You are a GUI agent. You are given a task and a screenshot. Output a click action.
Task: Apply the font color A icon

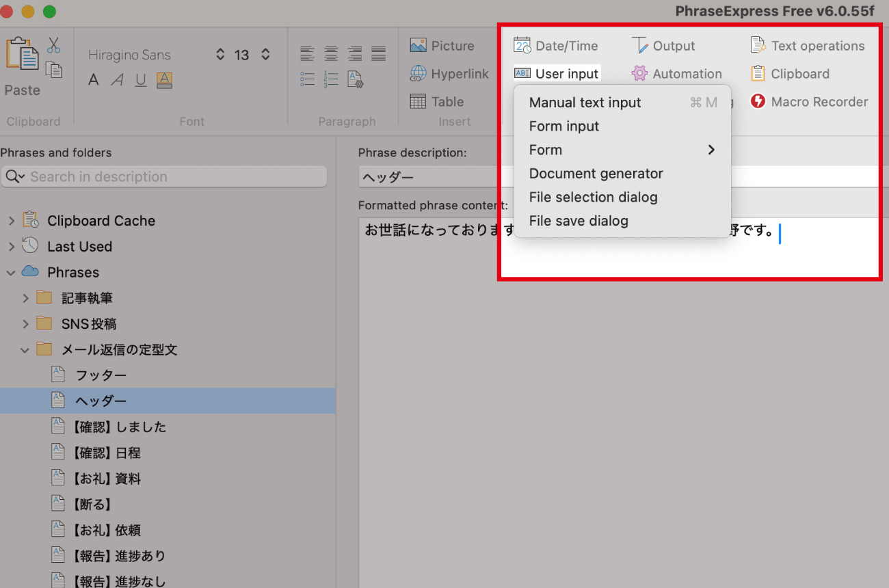(x=94, y=80)
